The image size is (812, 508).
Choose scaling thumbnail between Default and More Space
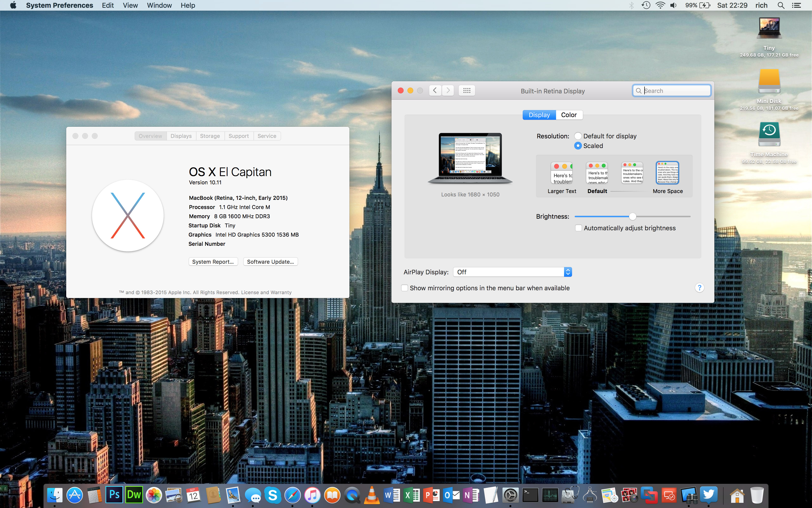click(632, 173)
